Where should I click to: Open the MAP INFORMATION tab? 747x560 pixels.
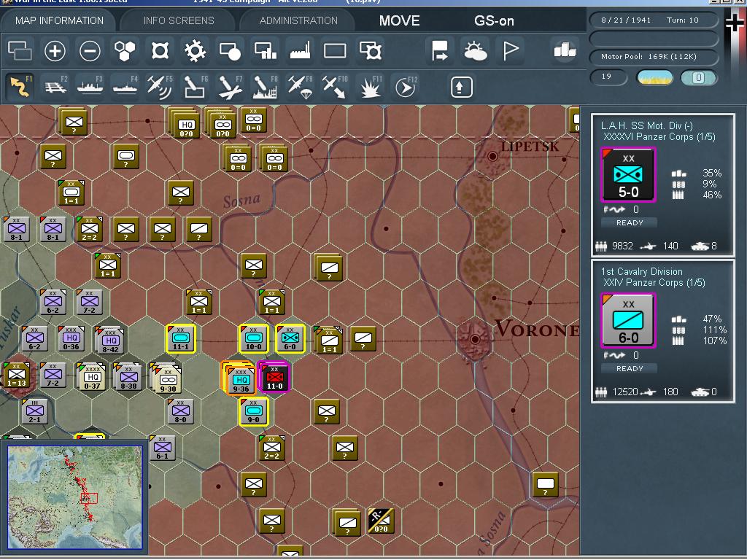coord(59,20)
